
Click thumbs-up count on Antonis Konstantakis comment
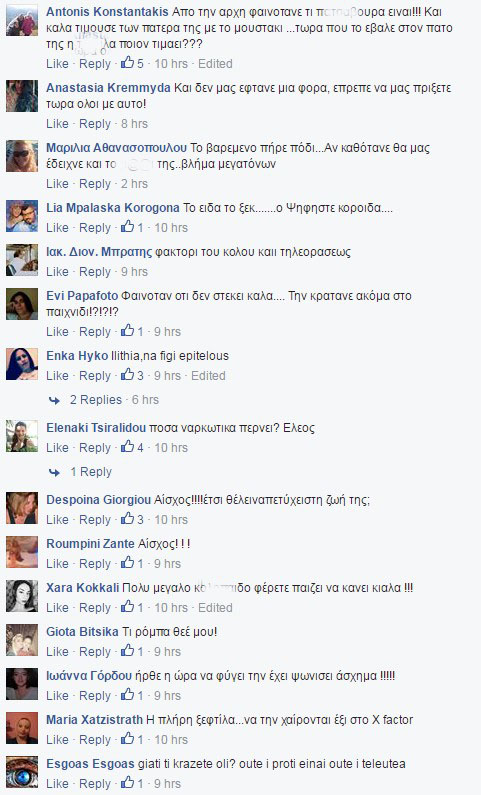point(140,64)
